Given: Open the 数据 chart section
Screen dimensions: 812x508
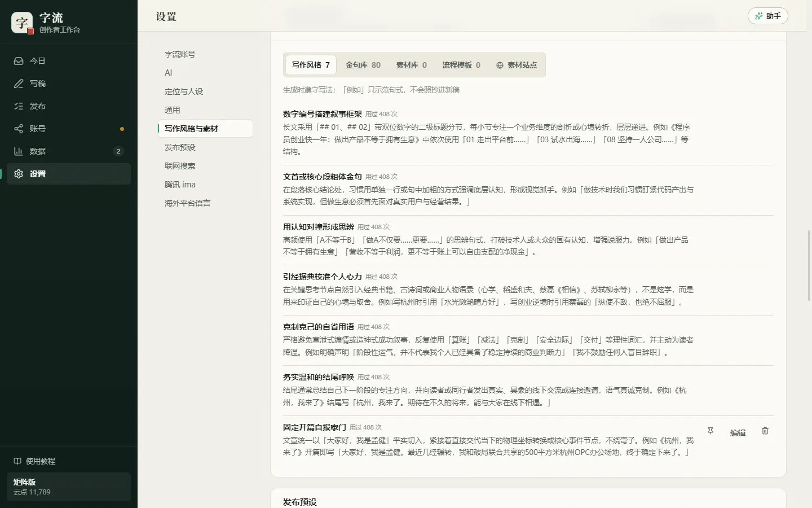Looking at the screenshot, I should [69, 151].
